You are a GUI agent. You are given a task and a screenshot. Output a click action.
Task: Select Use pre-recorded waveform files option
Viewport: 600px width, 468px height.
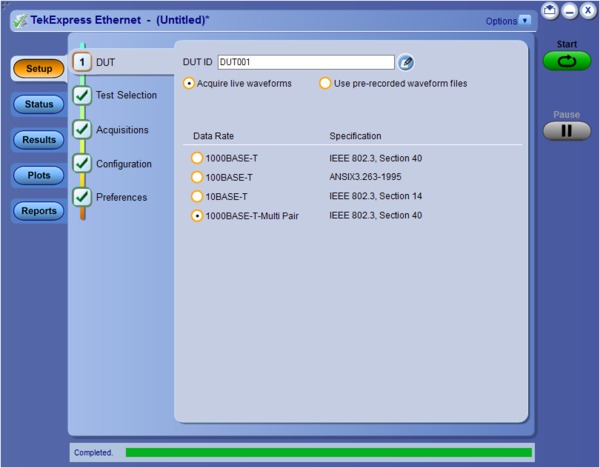pyautogui.click(x=325, y=83)
